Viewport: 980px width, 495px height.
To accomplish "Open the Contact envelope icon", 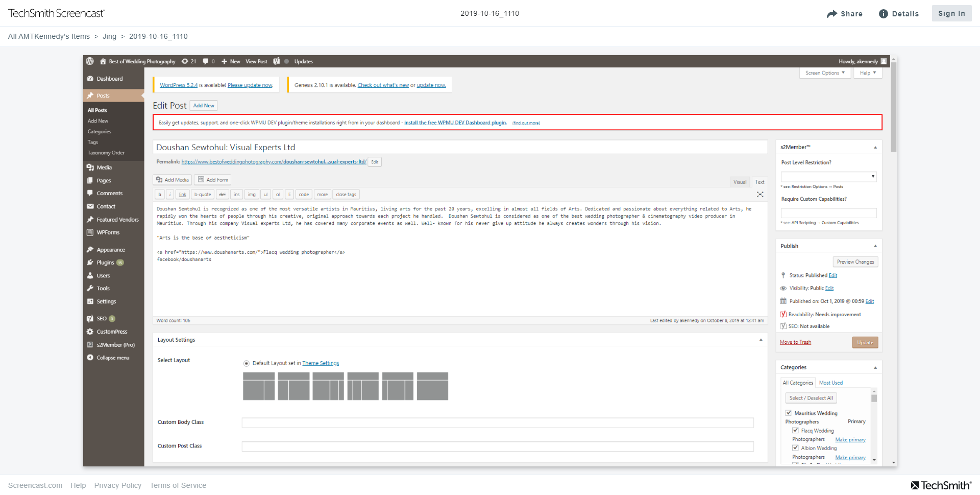I will [x=90, y=206].
